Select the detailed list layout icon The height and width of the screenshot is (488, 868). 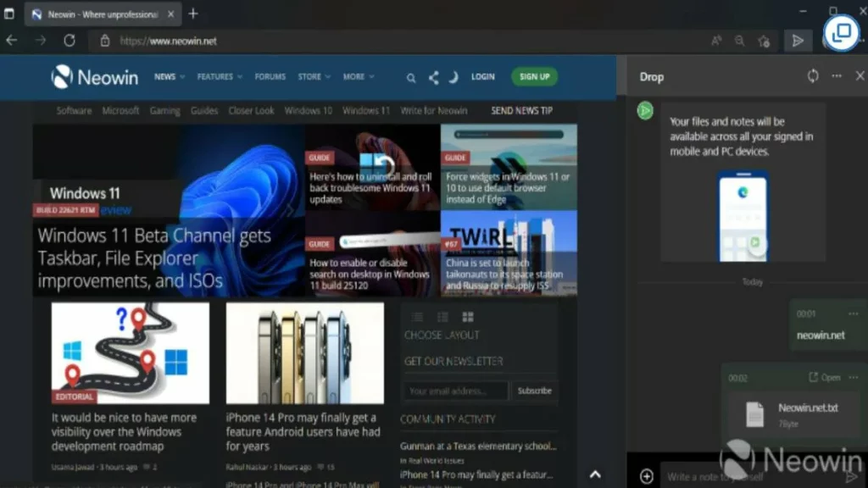442,317
